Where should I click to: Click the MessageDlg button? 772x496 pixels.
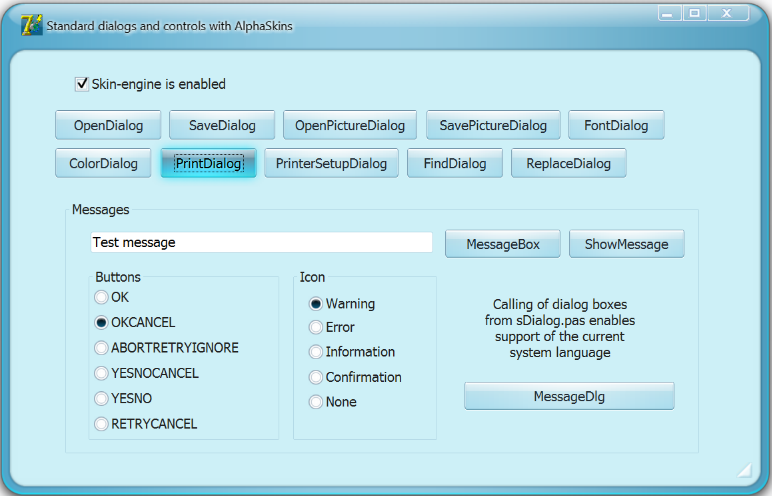pos(570,397)
